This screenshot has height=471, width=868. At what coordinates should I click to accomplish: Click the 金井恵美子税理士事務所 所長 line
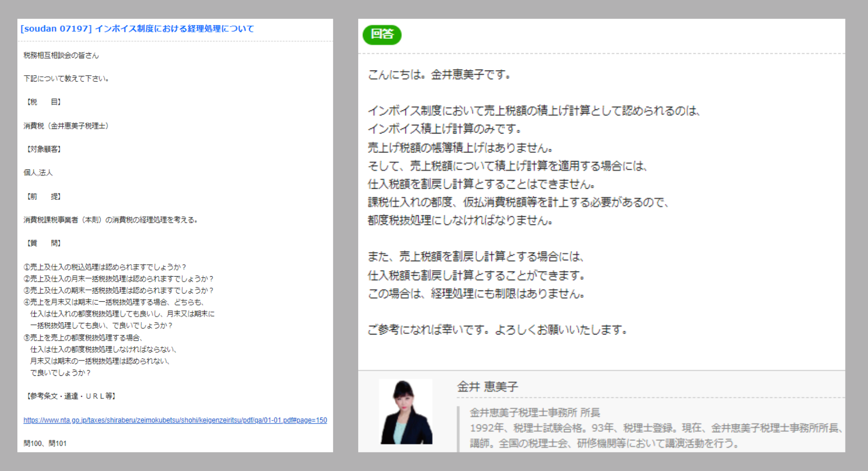535,412
